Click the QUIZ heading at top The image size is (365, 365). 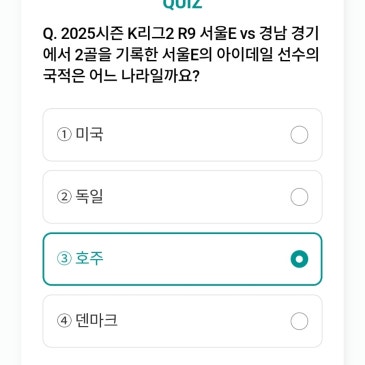coord(182,4)
